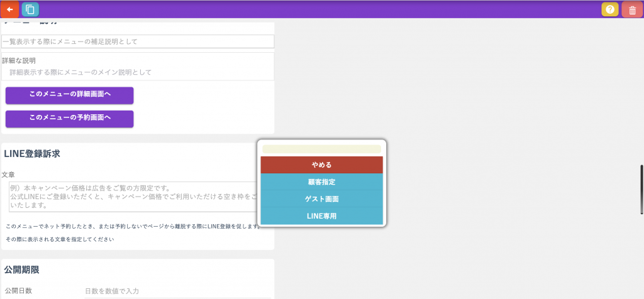
Task: Click the orange back arrow icon
Action: tap(9, 9)
